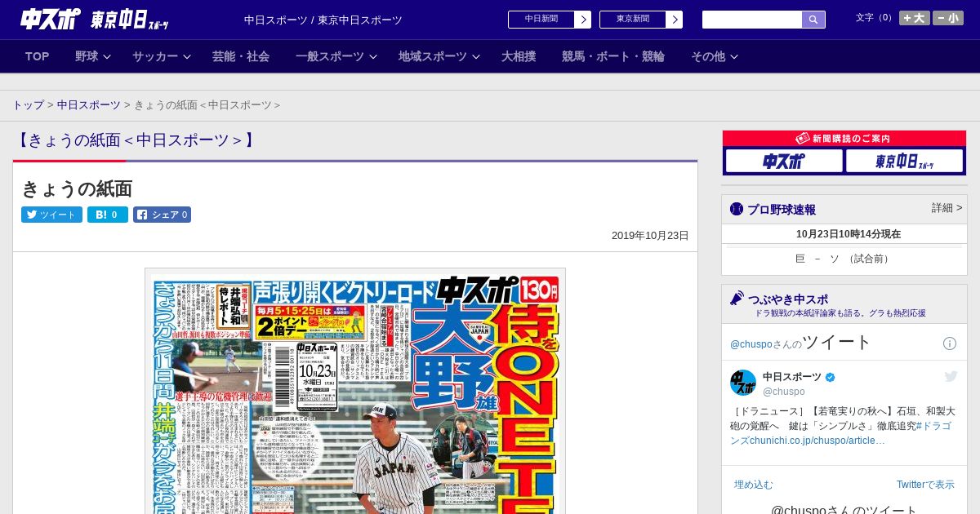Click the Twitter bird icon in tweet
Screen dimensions: 980x514
pyautogui.click(x=951, y=376)
